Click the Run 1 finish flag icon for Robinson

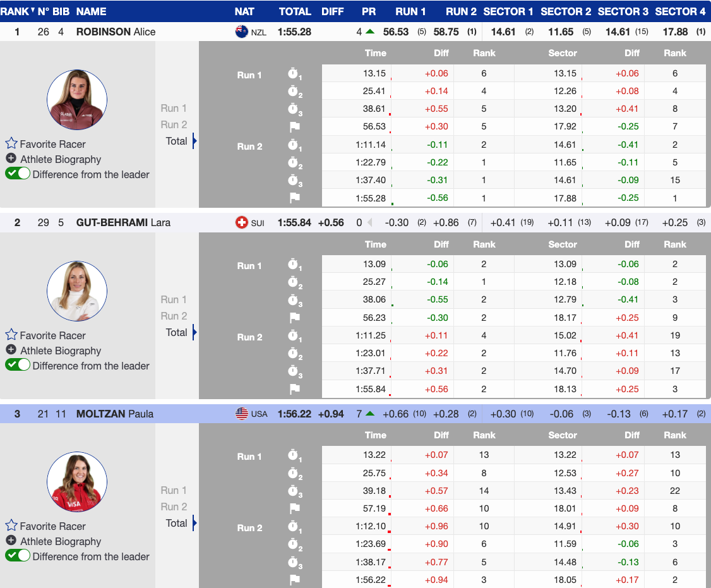(x=294, y=126)
